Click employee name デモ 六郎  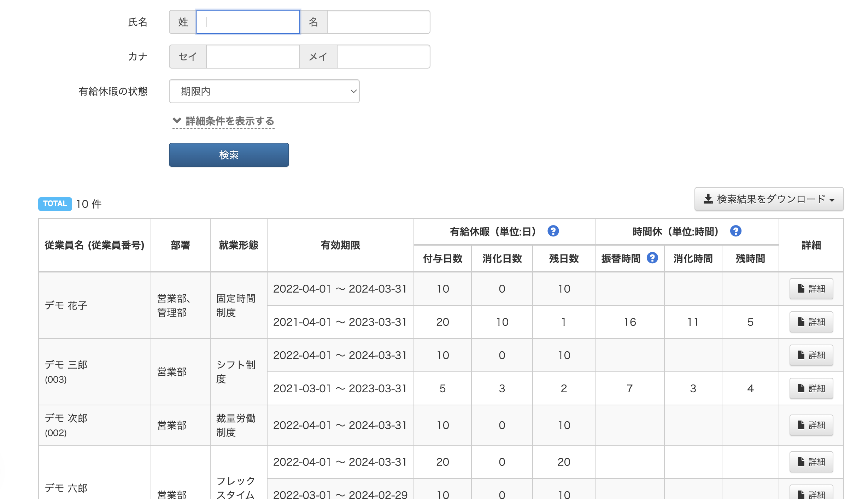[66, 488]
